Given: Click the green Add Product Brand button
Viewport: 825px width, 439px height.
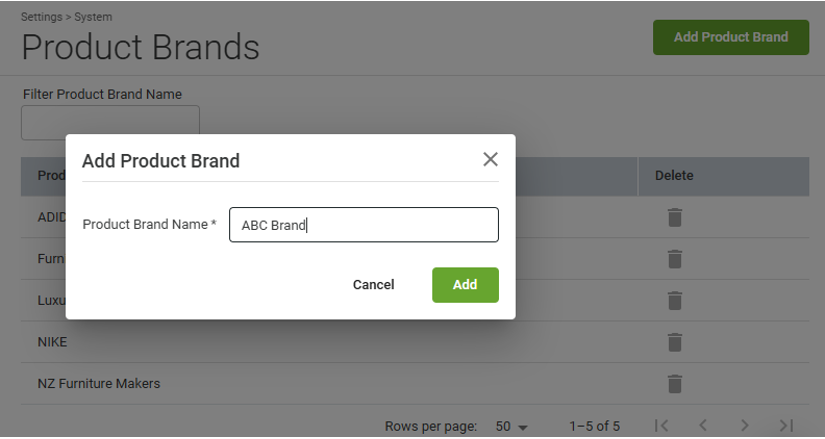Looking at the screenshot, I should tap(730, 37).
